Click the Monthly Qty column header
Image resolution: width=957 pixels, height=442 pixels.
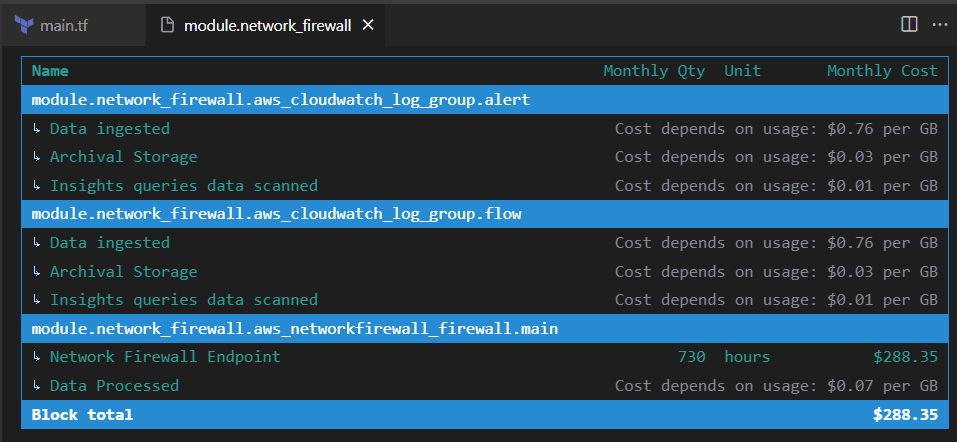[654, 71]
